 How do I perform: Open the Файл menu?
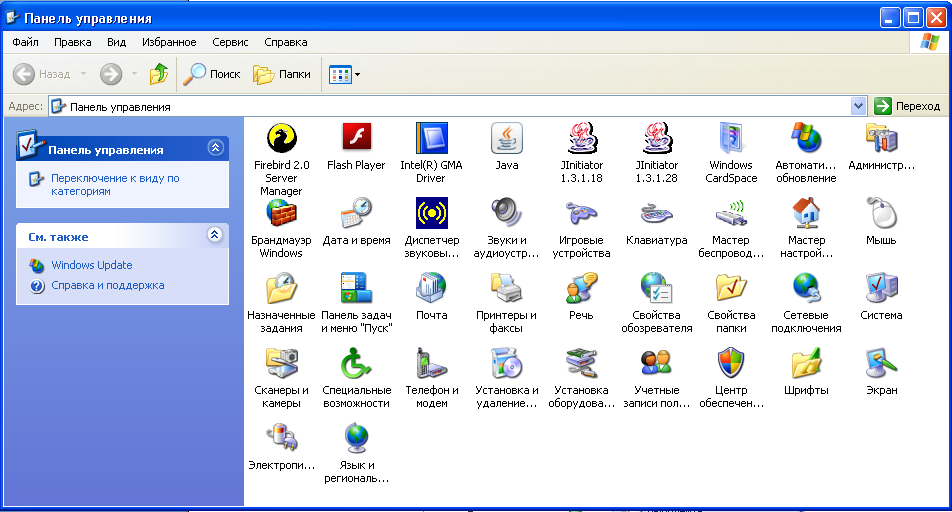(25, 42)
